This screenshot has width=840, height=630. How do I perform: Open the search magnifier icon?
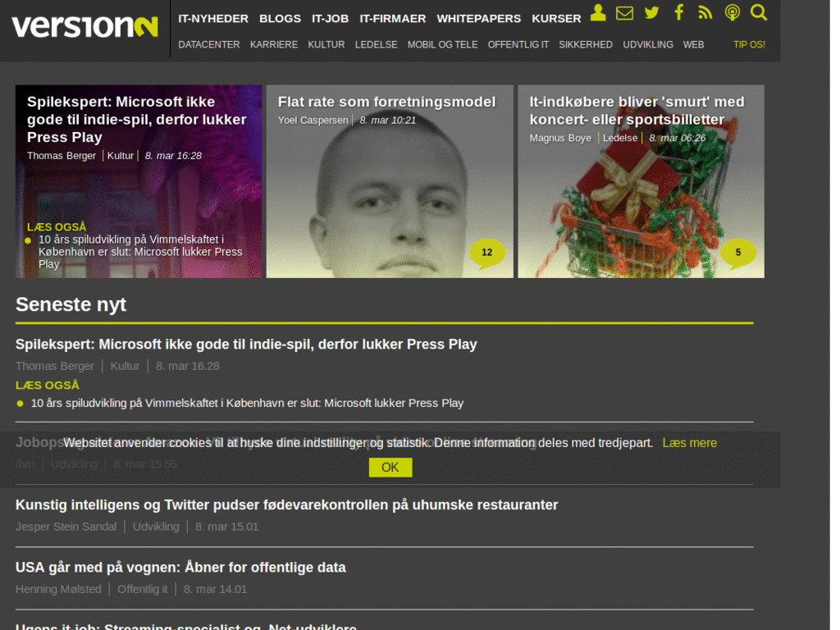[x=758, y=12]
